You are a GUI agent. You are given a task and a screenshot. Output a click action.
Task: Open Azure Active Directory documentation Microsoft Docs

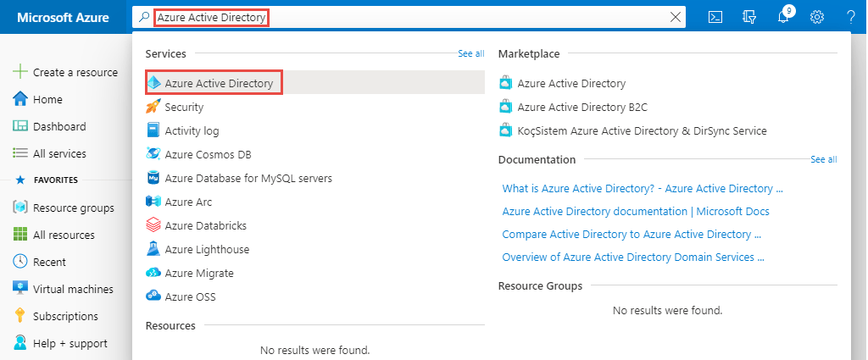coord(636,211)
